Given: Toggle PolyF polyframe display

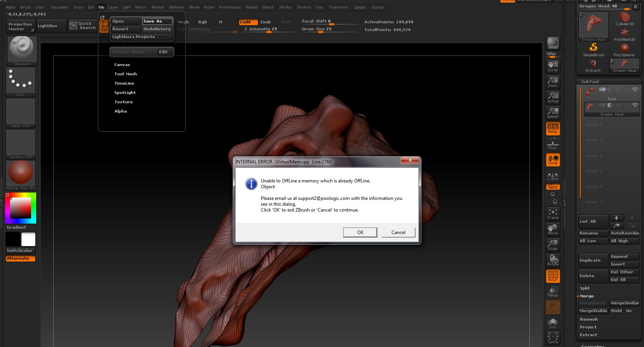Looking at the screenshot, I should 553,276.
